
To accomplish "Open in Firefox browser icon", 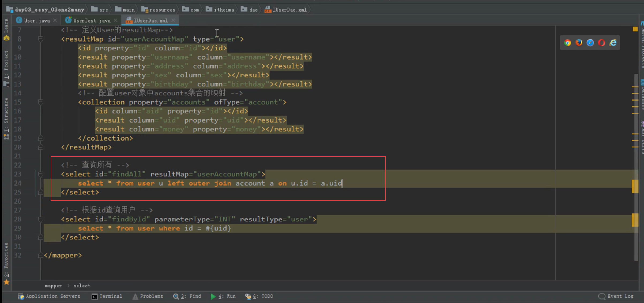I will [x=579, y=43].
